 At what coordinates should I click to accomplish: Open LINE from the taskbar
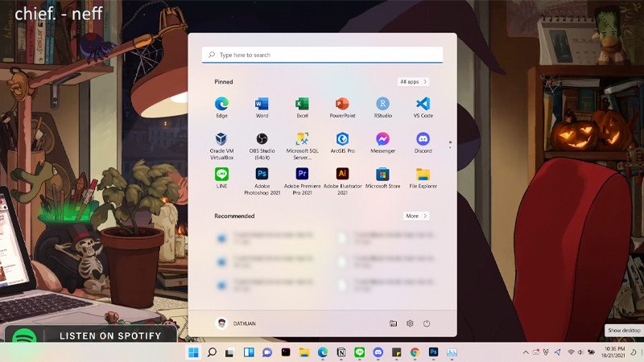point(359,352)
